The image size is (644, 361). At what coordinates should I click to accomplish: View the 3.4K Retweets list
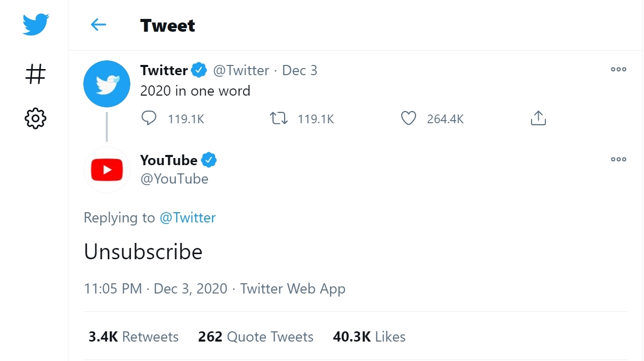tap(133, 337)
